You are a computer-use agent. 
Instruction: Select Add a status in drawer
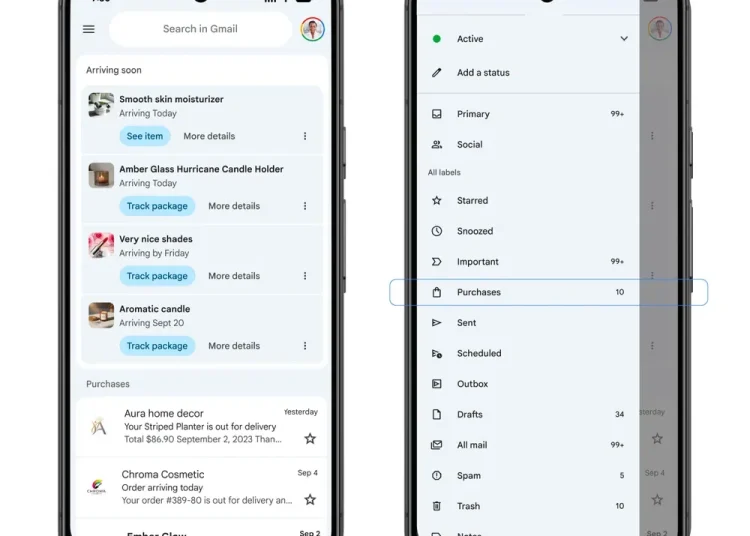483,73
